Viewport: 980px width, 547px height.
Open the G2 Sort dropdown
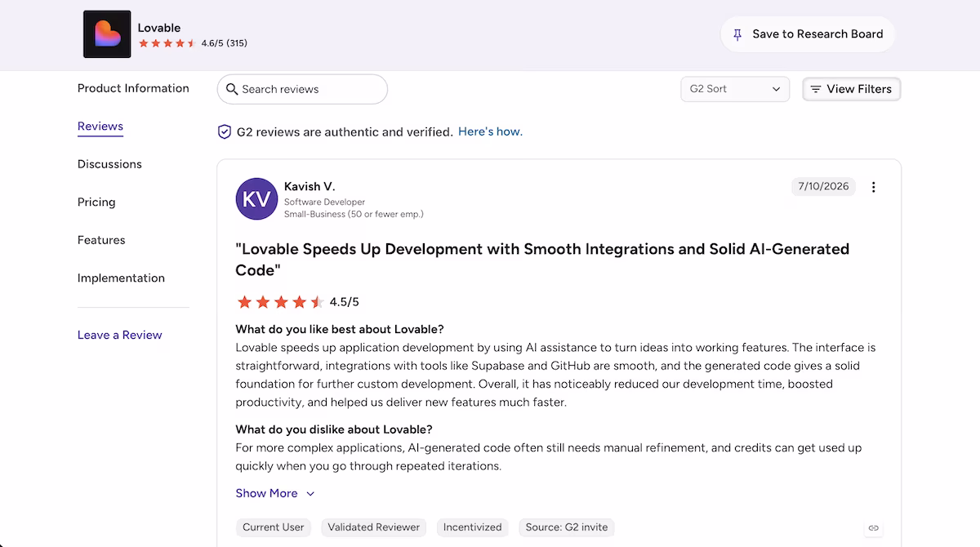pyautogui.click(x=735, y=89)
